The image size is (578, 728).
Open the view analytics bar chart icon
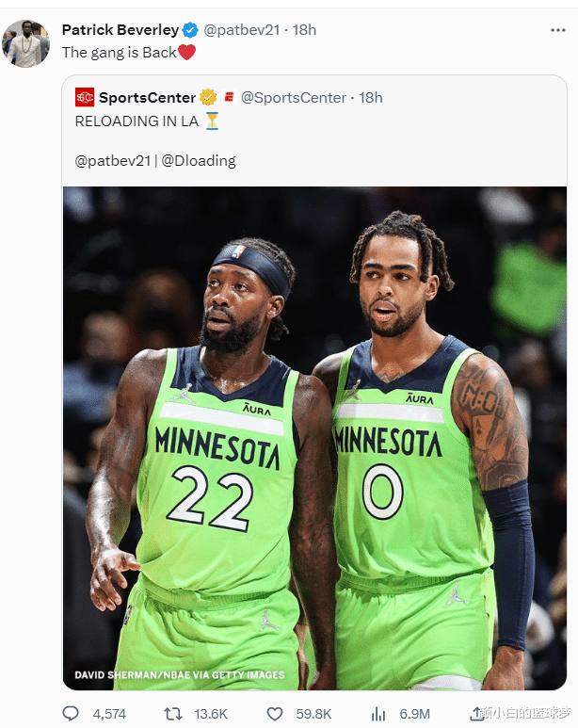point(378,714)
